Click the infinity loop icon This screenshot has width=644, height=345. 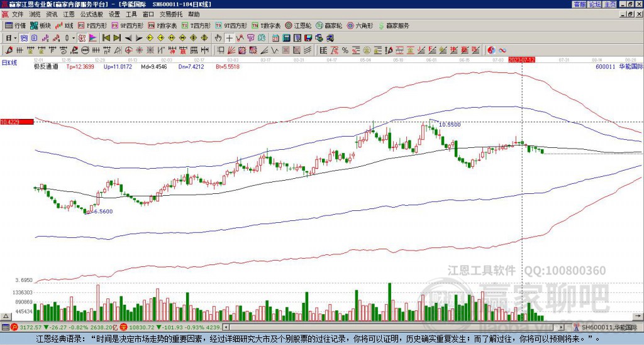pos(502,50)
